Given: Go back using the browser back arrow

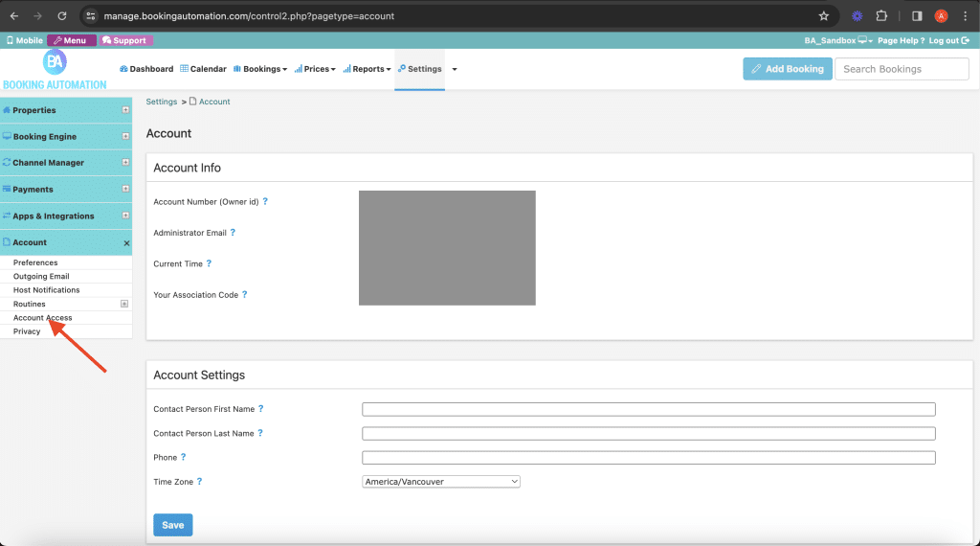Looking at the screenshot, I should click(14, 16).
